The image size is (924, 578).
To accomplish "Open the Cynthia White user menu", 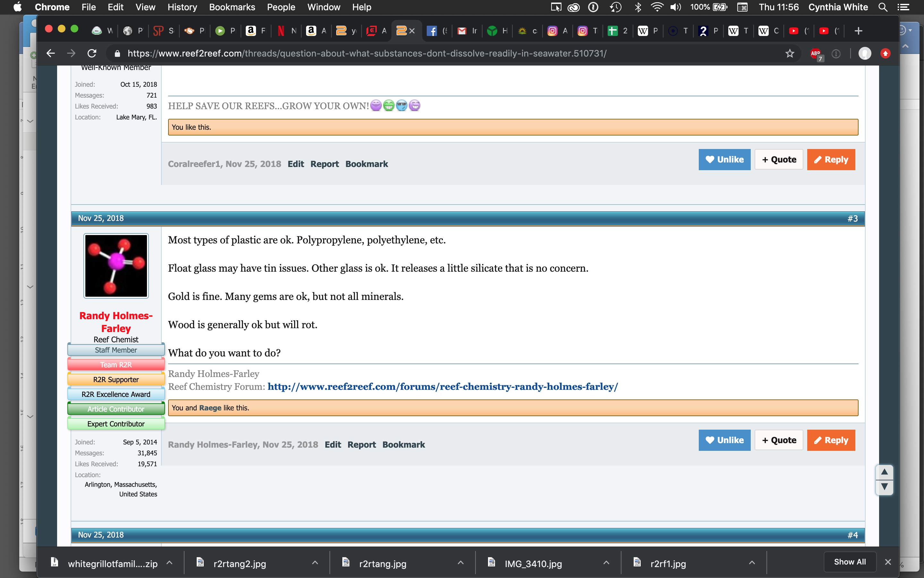I will tap(838, 7).
